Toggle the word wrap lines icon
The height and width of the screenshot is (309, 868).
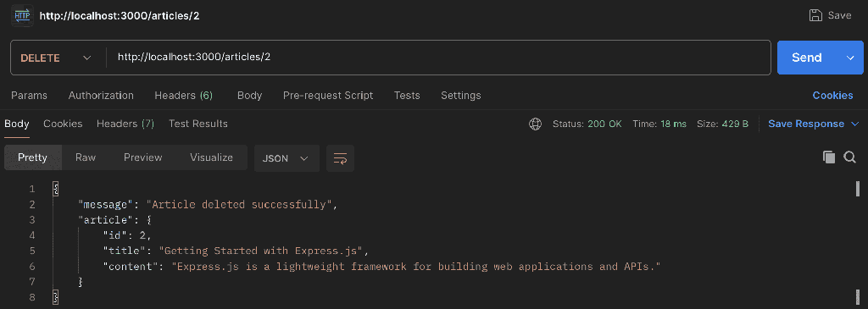click(340, 158)
